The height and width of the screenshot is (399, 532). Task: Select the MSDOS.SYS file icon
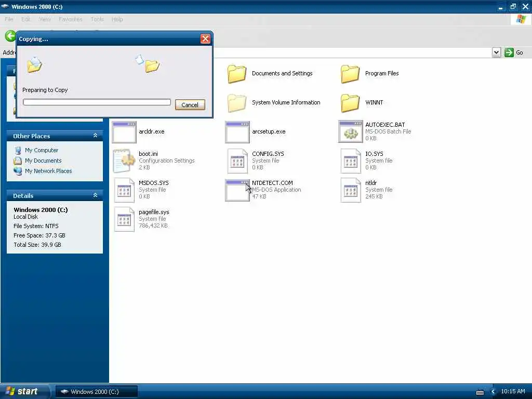[x=124, y=190]
